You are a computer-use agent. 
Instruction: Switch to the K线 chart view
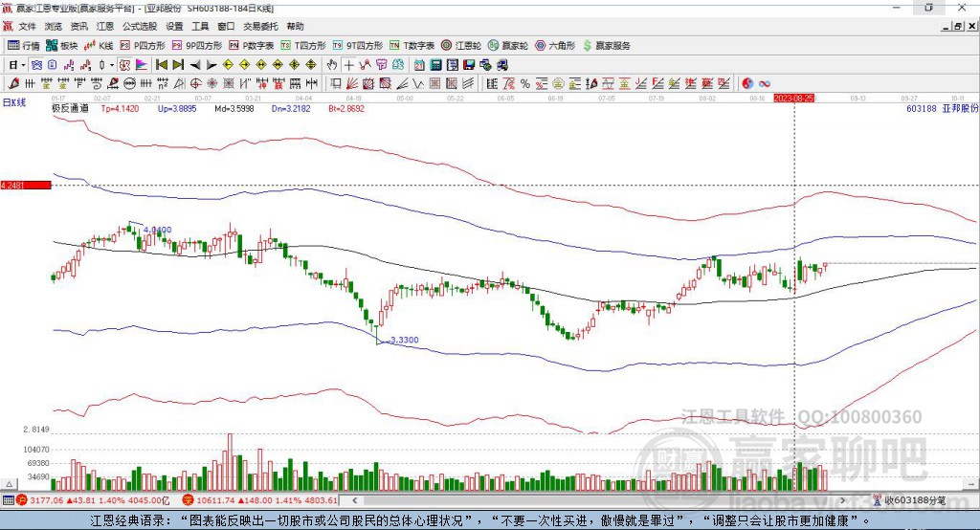tap(99, 46)
